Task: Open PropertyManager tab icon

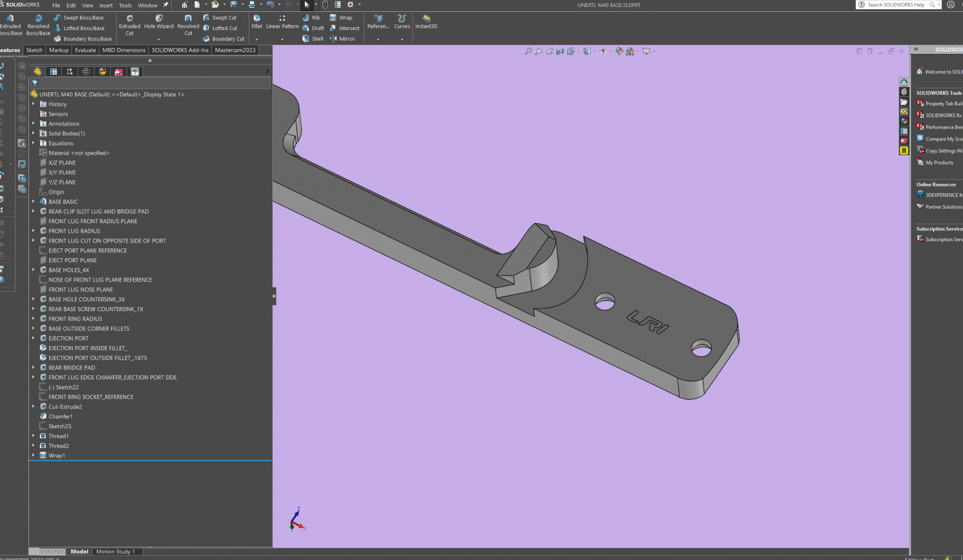Action: (x=54, y=71)
